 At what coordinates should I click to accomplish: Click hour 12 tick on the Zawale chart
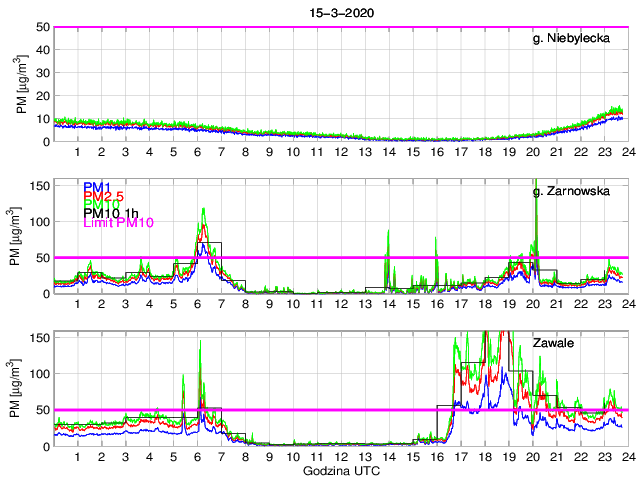(x=340, y=456)
